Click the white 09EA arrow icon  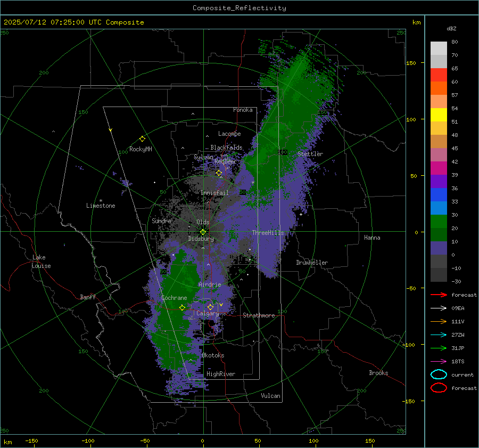439,308
